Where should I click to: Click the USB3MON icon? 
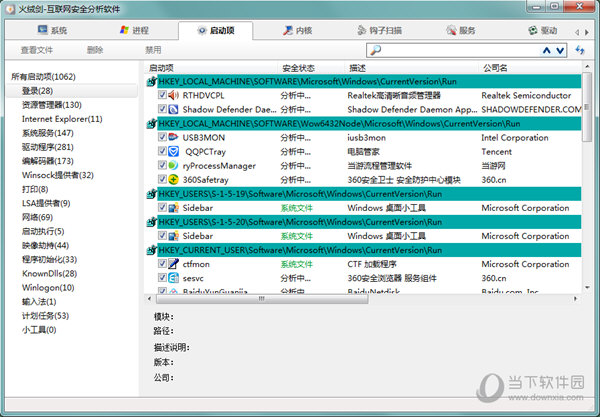pyautogui.click(x=174, y=137)
